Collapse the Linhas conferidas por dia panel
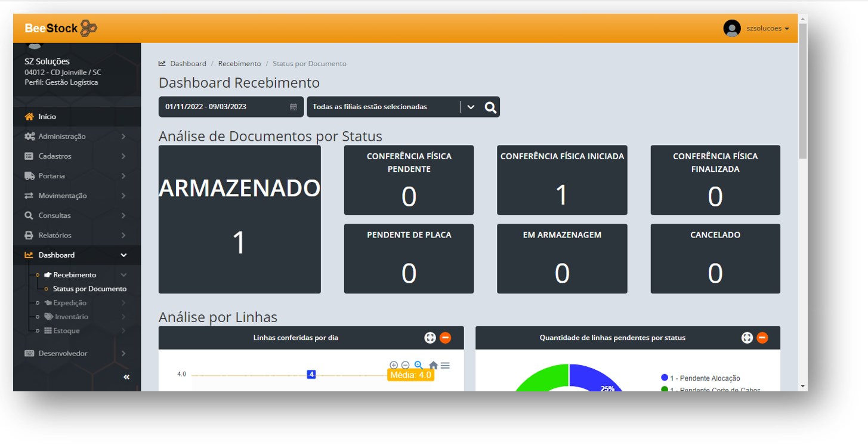Viewport: 868px width, 445px height. coord(445,338)
